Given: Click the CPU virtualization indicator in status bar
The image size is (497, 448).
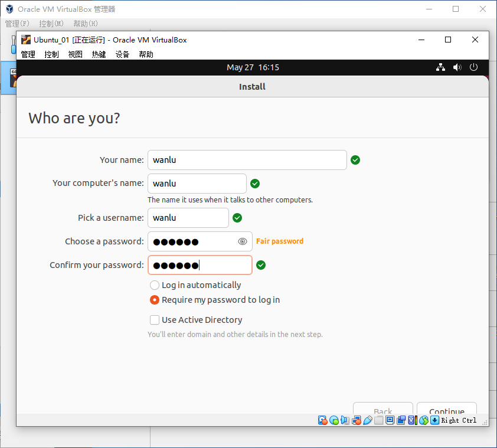Looking at the screenshot, I should click(x=413, y=420).
